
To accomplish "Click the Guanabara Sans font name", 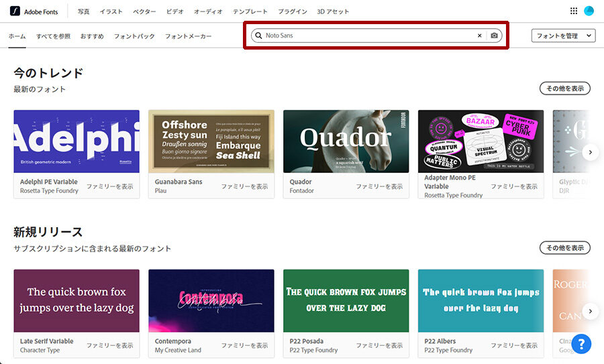I will (179, 182).
